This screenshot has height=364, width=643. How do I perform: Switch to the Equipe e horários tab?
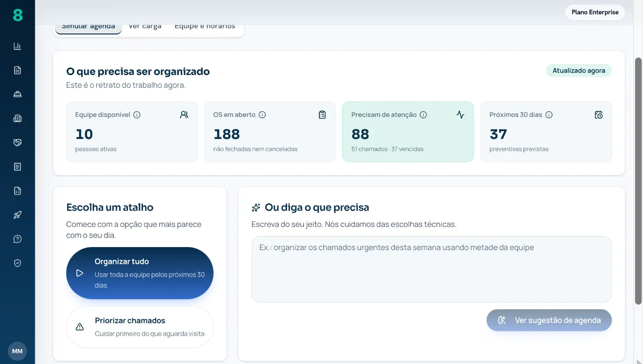pyautogui.click(x=205, y=27)
